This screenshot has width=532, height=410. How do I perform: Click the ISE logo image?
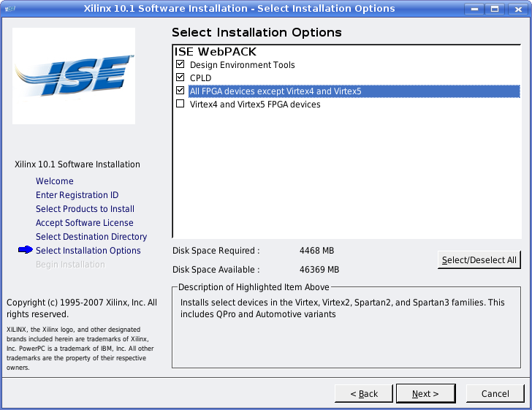click(x=74, y=76)
